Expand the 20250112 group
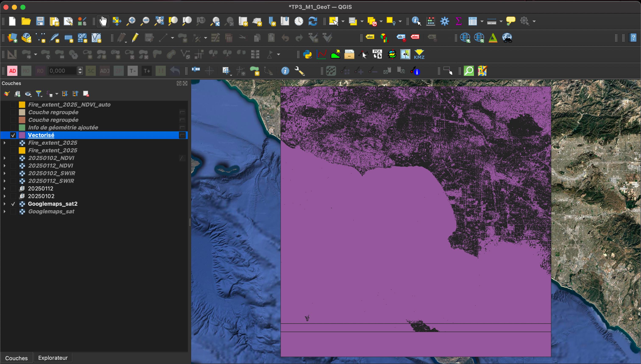Image resolution: width=641 pixels, height=364 pixels. tap(4, 189)
